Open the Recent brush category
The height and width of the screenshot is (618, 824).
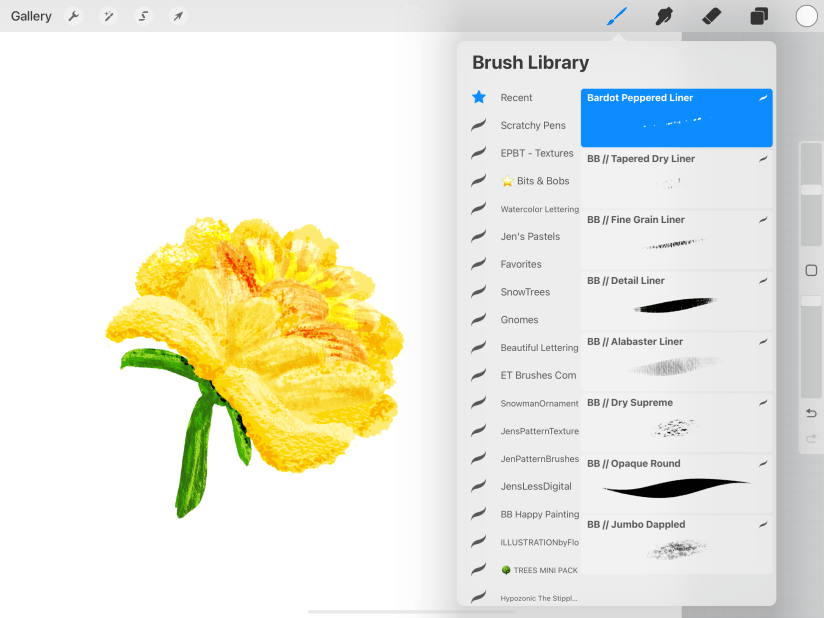pos(516,98)
